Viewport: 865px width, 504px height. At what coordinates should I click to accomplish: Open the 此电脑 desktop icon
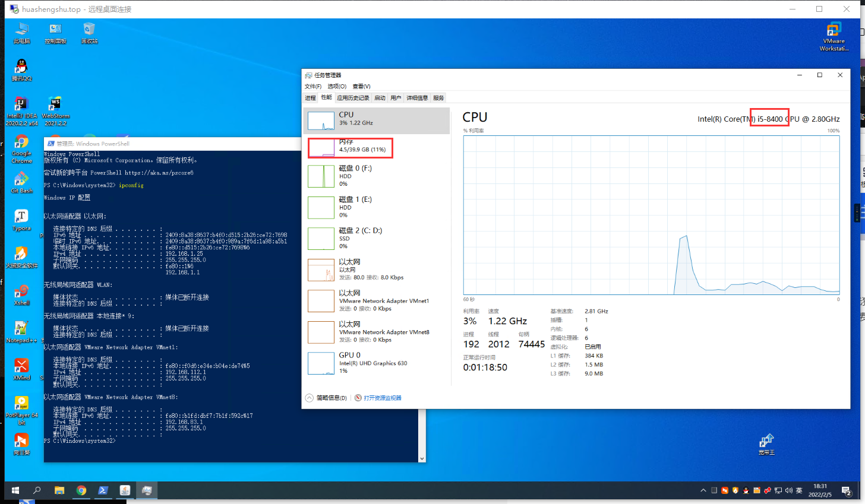tap(21, 33)
